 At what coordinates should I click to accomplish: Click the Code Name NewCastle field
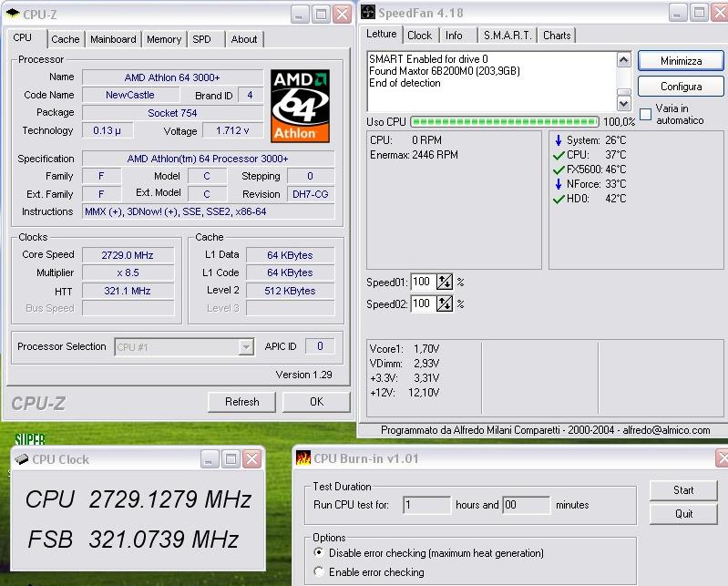130,95
